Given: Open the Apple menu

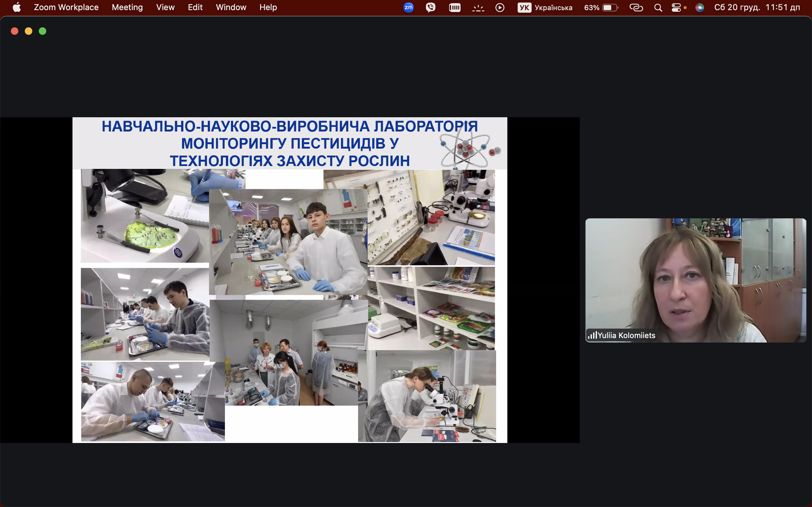Looking at the screenshot, I should 17,7.
